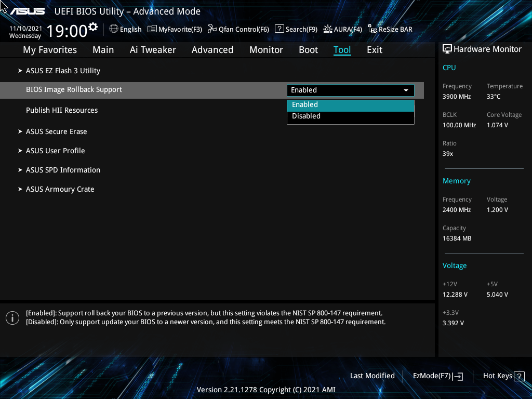532x399 pixels.
Task: Click the Last Modified button
Action: 372,376
